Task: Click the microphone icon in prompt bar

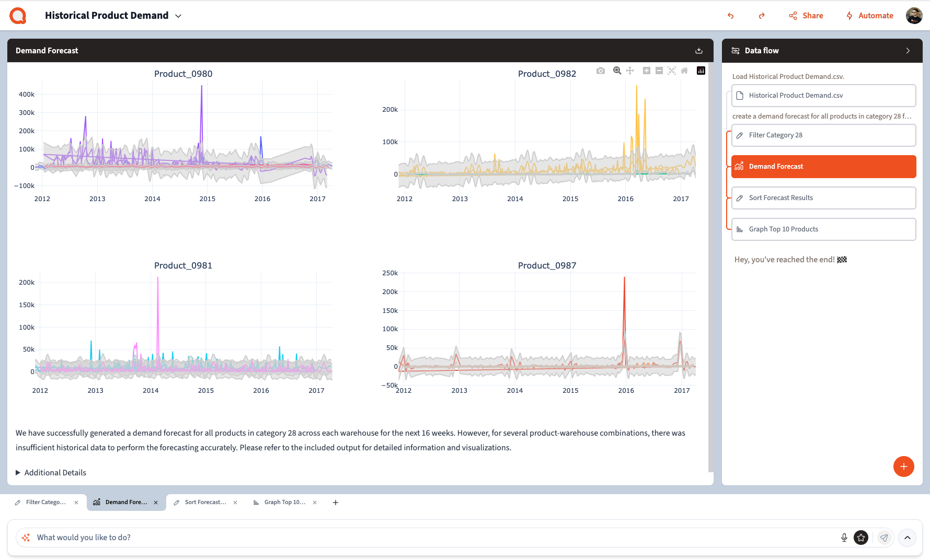Action: pos(844,538)
